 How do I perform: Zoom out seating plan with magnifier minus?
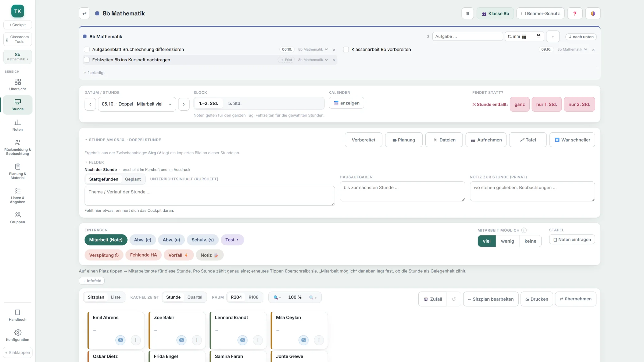(277, 297)
